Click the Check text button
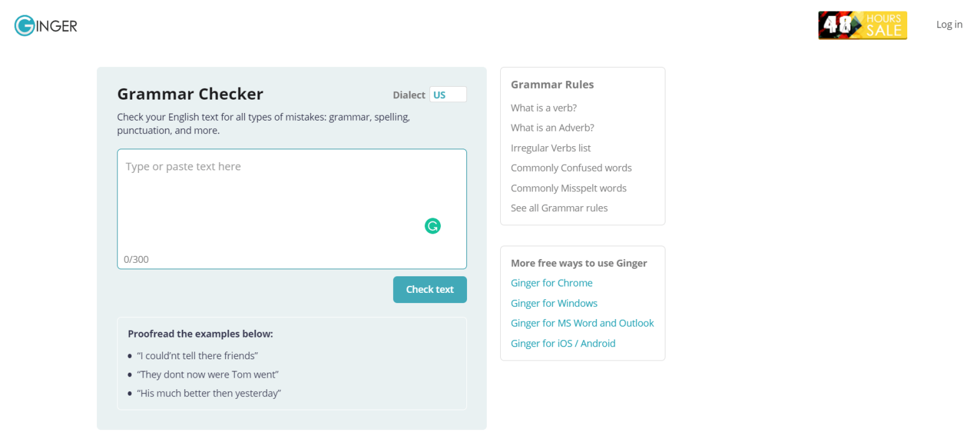 point(430,290)
